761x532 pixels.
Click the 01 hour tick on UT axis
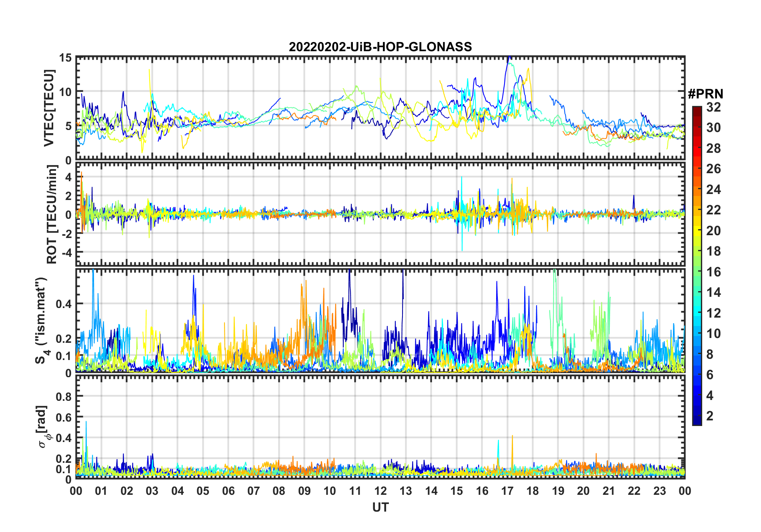tap(101, 491)
